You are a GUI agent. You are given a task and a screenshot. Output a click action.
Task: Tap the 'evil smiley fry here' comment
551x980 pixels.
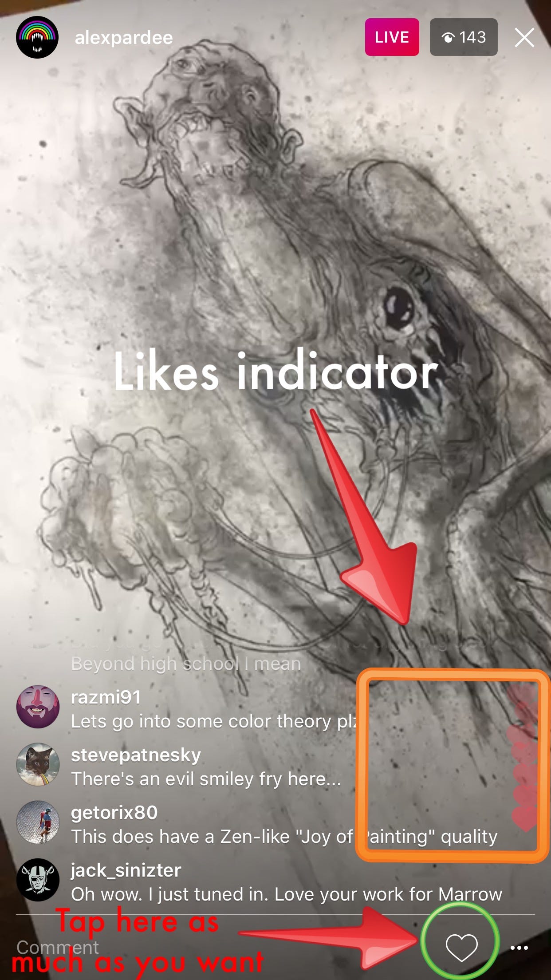coord(206,779)
